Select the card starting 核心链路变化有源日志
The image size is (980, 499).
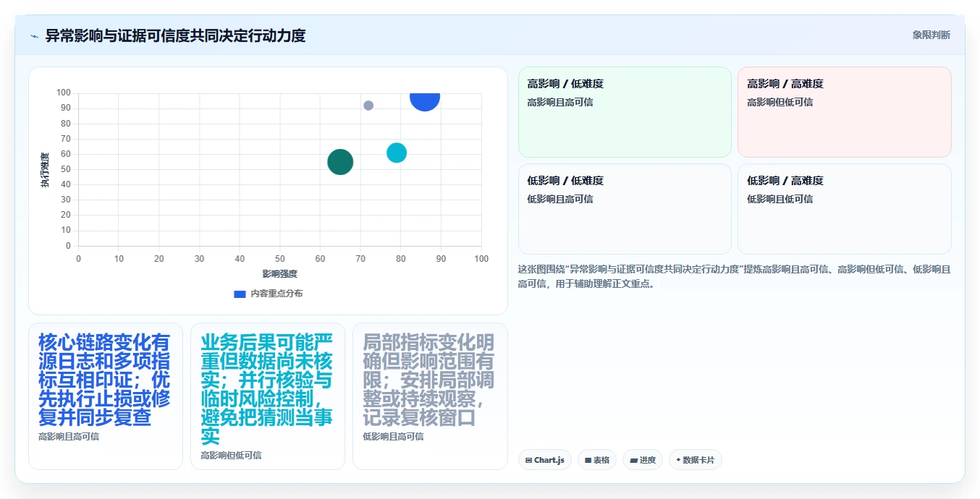pos(106,396)
